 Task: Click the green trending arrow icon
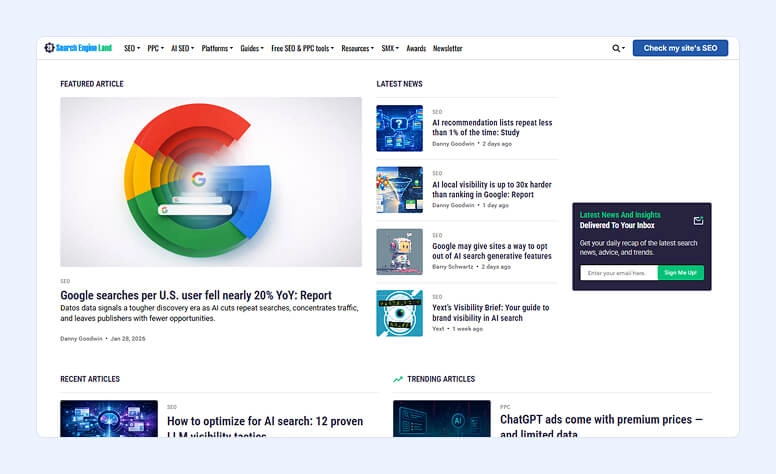[x=398, y=379]
